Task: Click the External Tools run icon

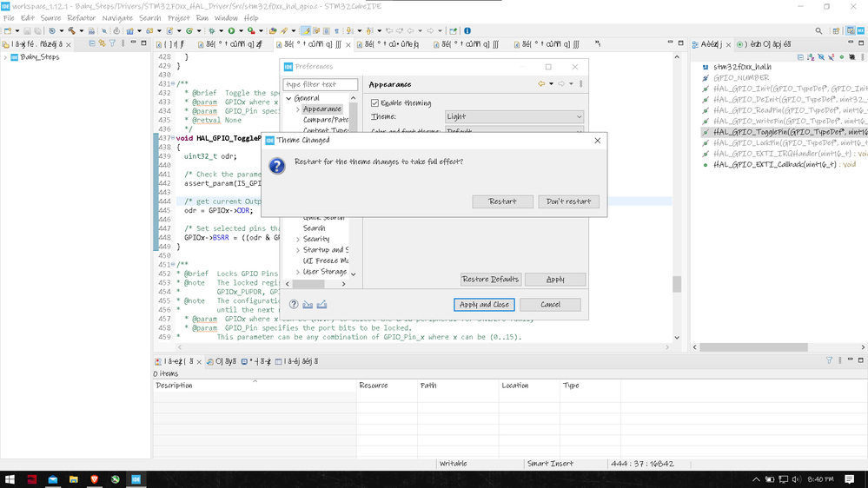Action: click(x=251, y=31)
